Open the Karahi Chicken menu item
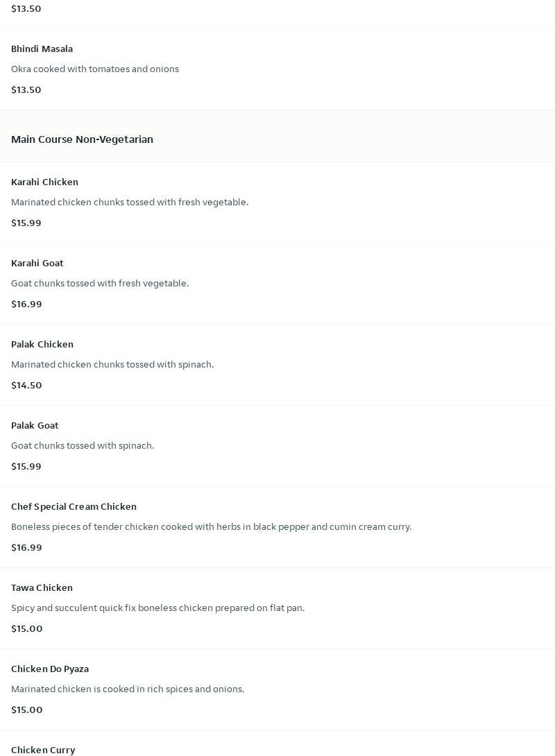The width and height of the screenshot is (555, 756). point(44,182)
